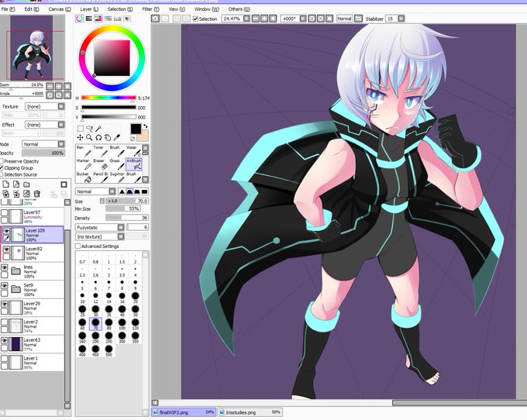Click the black foreground color swatch
527x420 pixels.
click(x=136, y=129)
